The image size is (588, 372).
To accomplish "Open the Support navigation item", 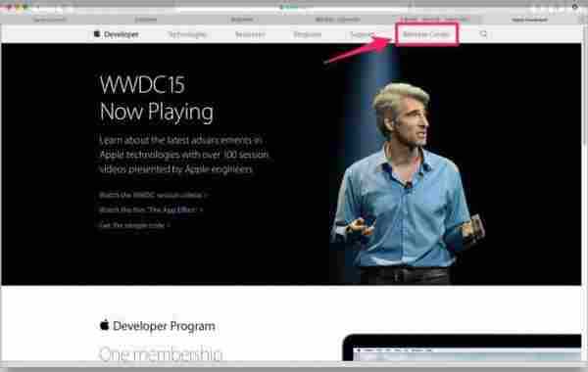I will (x=361, y=35).
